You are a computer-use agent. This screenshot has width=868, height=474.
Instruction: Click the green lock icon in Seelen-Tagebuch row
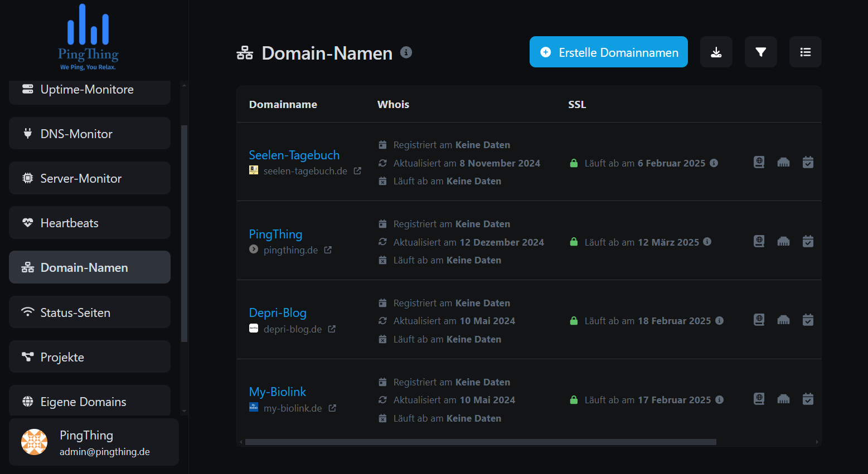[x=574, y=163]
